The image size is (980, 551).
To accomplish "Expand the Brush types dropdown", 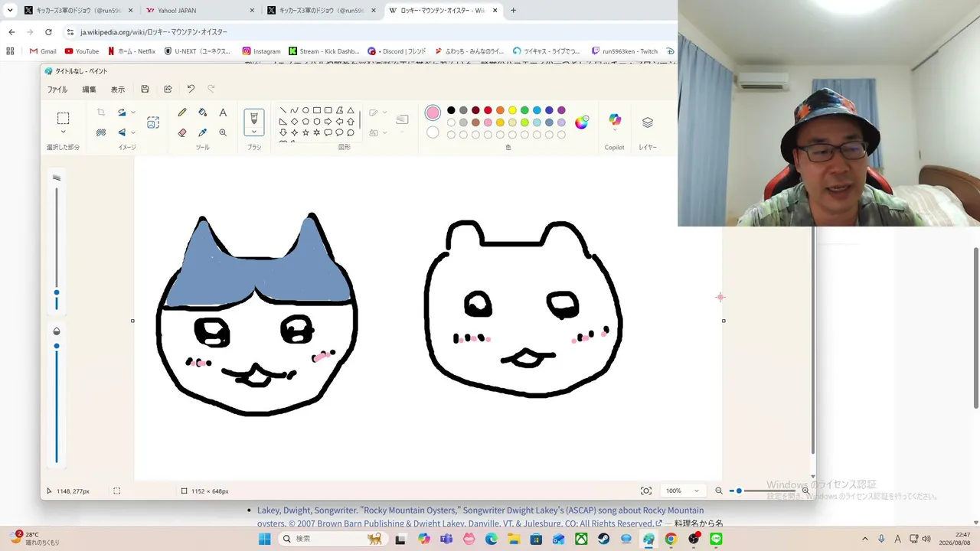I will (254, 132).
